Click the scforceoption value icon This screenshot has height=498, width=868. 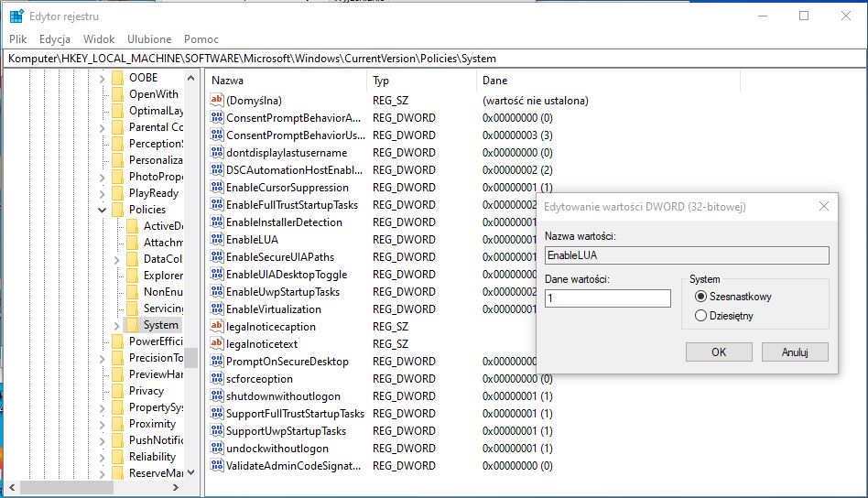pos(217,379)
